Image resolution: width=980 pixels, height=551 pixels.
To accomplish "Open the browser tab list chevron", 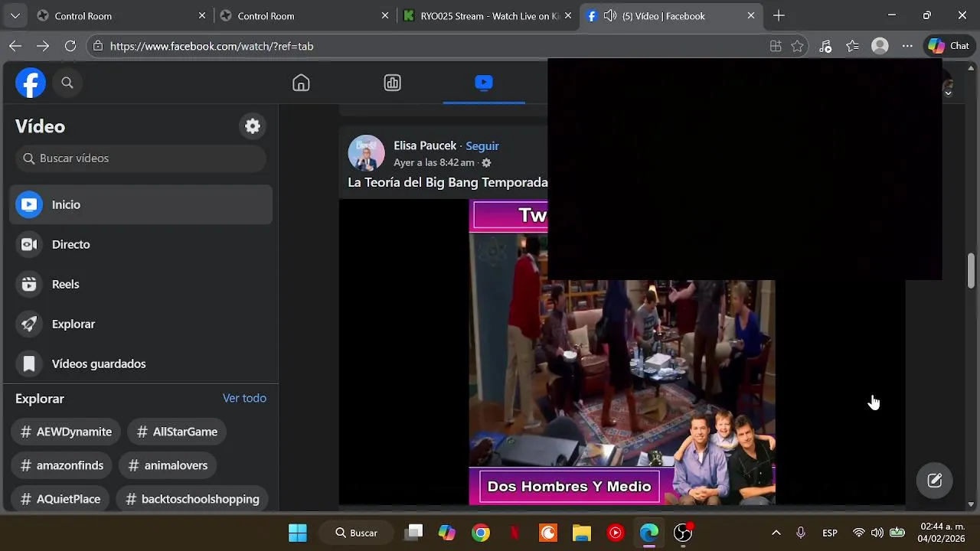I will tap(15, 15).
